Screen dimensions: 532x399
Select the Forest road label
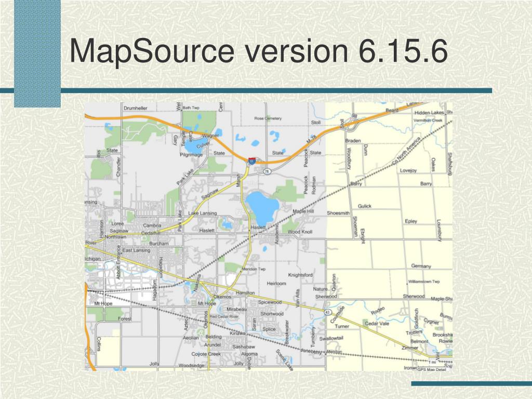125,319
